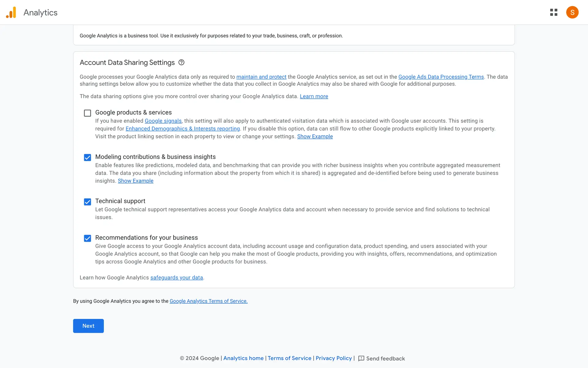
Task: Open Enhanced Demographics & Interests reporting link
Action: pos(183,129)
